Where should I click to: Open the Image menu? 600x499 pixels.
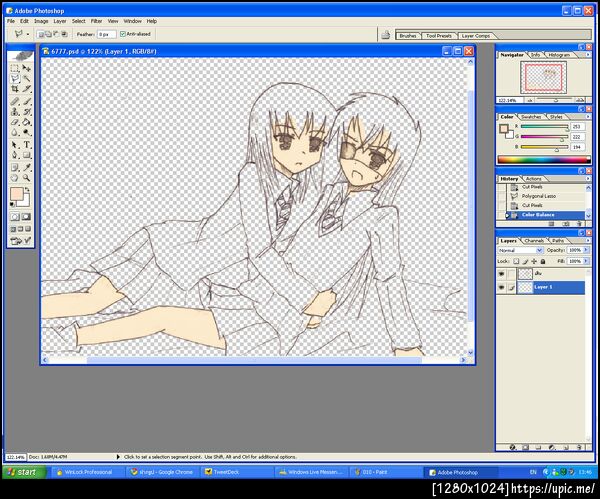41,21
